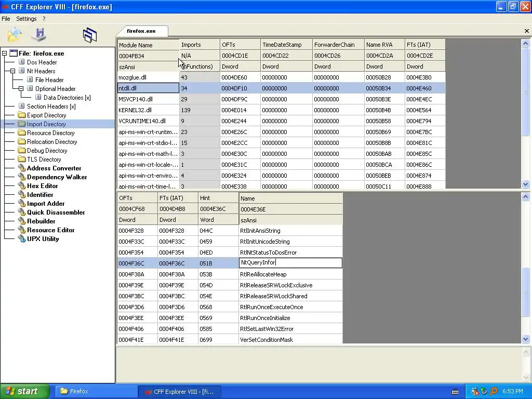Click the Open file toolbar icon
This screenshot has width=532, height=399.
[x=14, y=35]
